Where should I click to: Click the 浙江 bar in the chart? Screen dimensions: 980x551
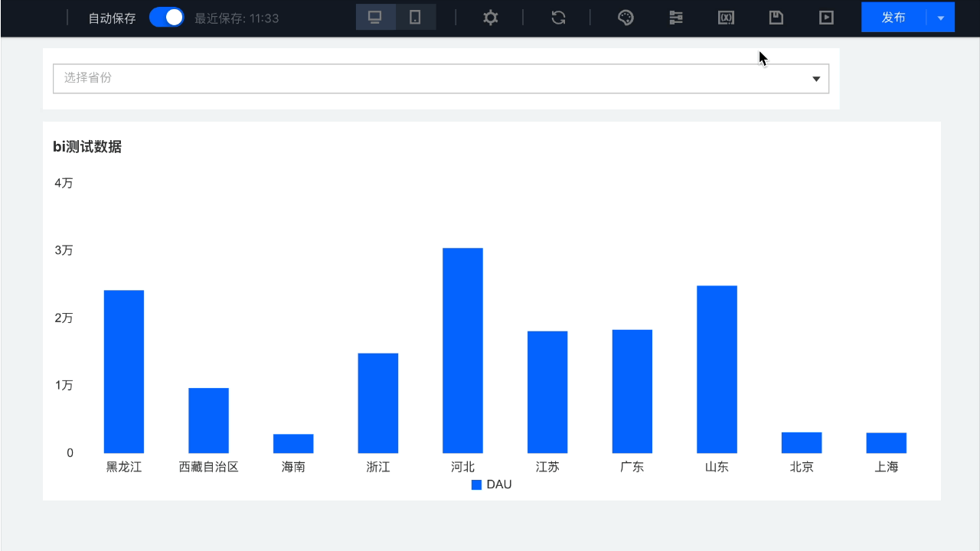click(378, 403)
